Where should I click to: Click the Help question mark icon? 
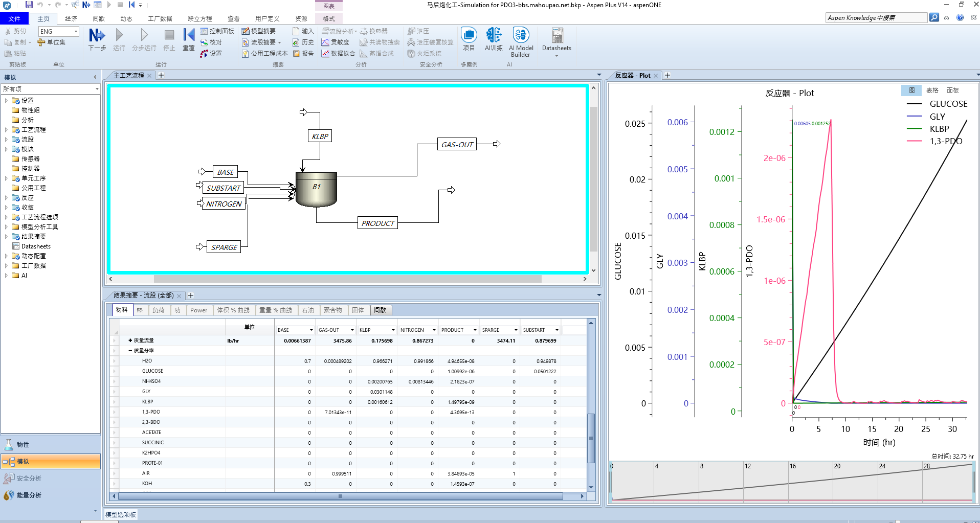[x=960, y=17]
